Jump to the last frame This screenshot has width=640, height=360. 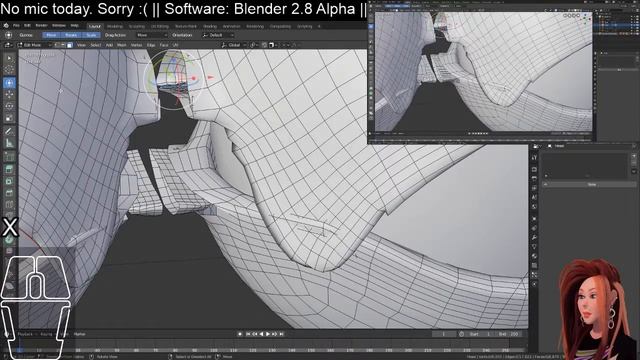[281, 334]
